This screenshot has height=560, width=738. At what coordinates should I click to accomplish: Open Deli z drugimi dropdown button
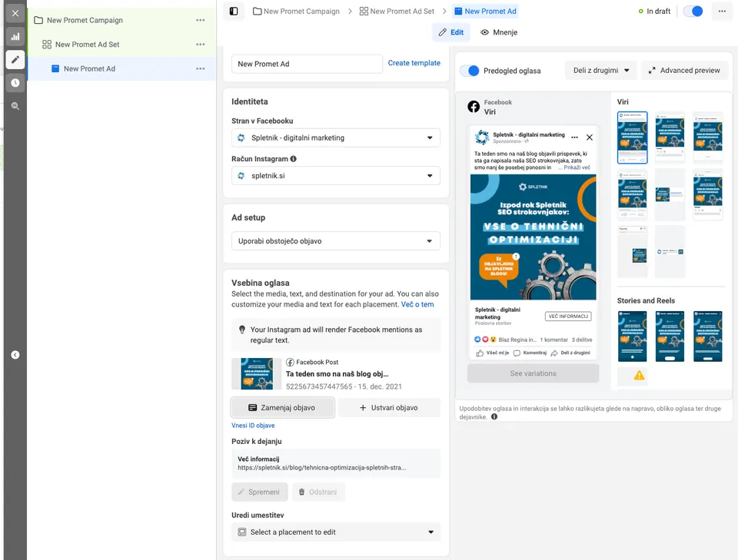tap(600, 71)
